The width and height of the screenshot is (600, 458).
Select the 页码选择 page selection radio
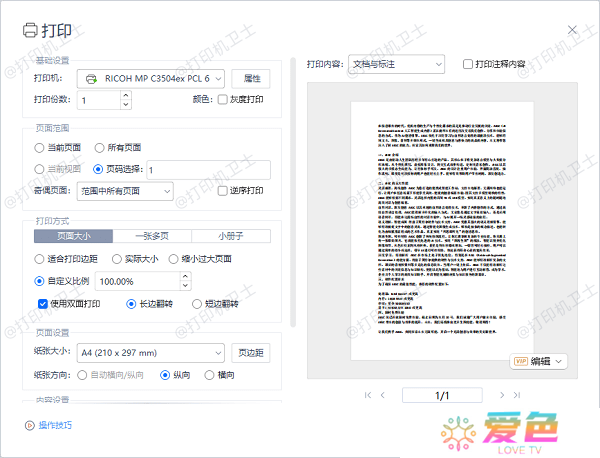click(x=98, y=169)
